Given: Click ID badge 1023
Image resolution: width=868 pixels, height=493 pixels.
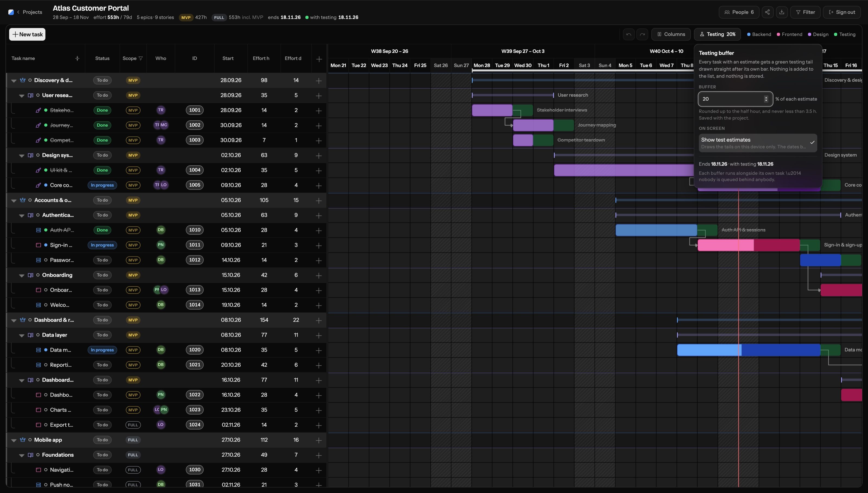Looking at the screenshot, I should pos(195,410).
